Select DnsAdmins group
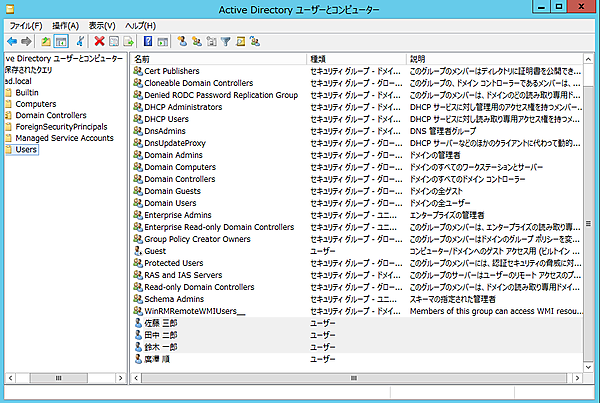The height and width of the screenshot is (403, 600). [x=165, y=131]
